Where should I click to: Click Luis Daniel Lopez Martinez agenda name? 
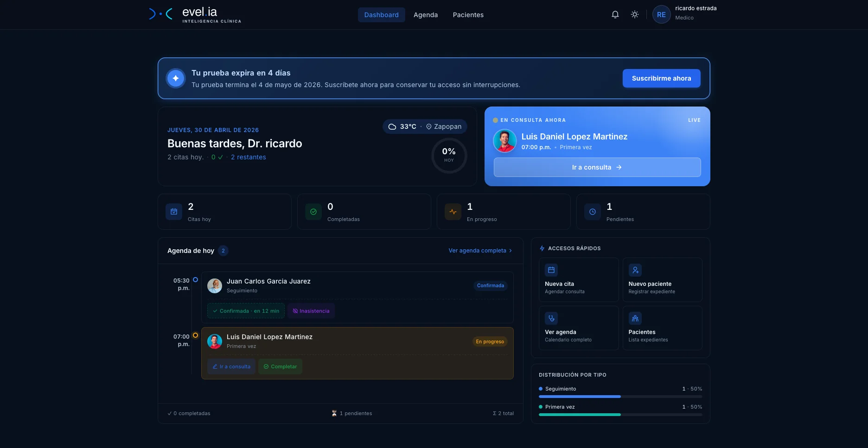pyautogui.click(x=269, y=337)
